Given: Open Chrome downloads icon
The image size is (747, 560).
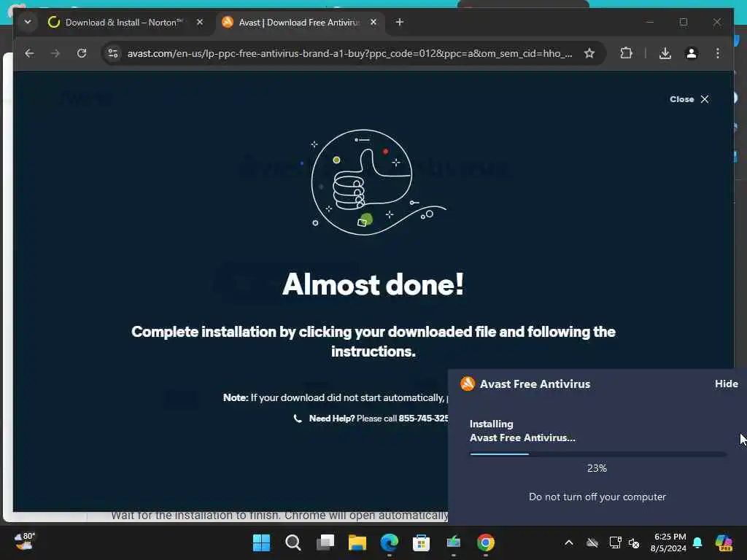Looking at the screenshot, I should click(x=665, y=53).
